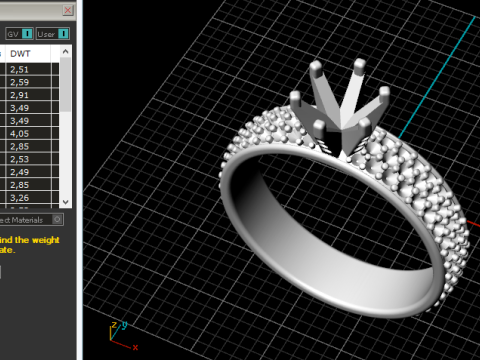The height and width of the screenshot is (360, 480).
Task: Click the XYZ axis indicator
Action: (122, 335)
